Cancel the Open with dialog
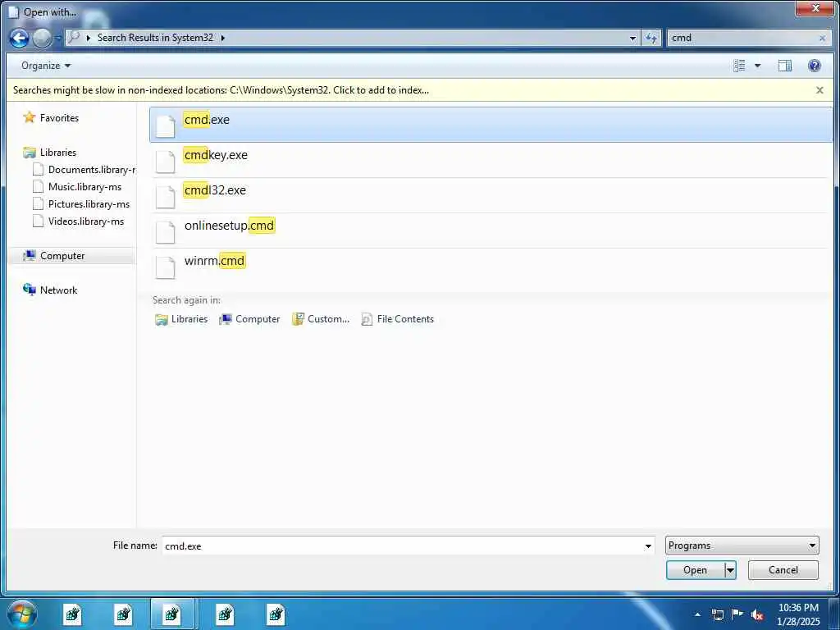The height and width of the screenshot is (630, 840). (783, 570)
